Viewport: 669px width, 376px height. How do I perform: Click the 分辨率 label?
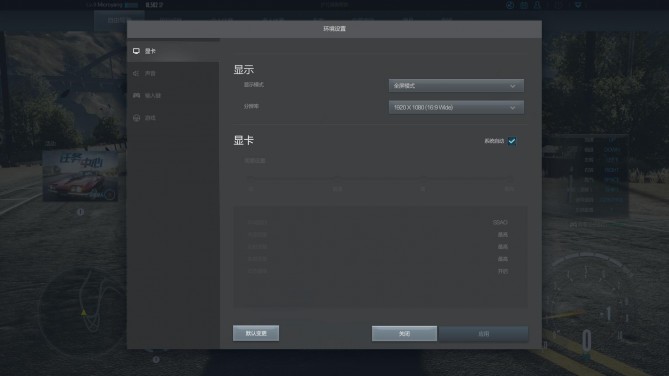pos(251,106)
